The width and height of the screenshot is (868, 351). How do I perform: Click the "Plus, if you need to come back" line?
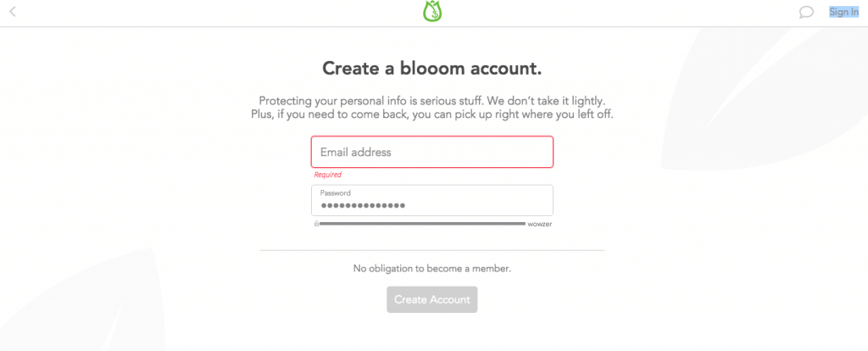[431, 115]
